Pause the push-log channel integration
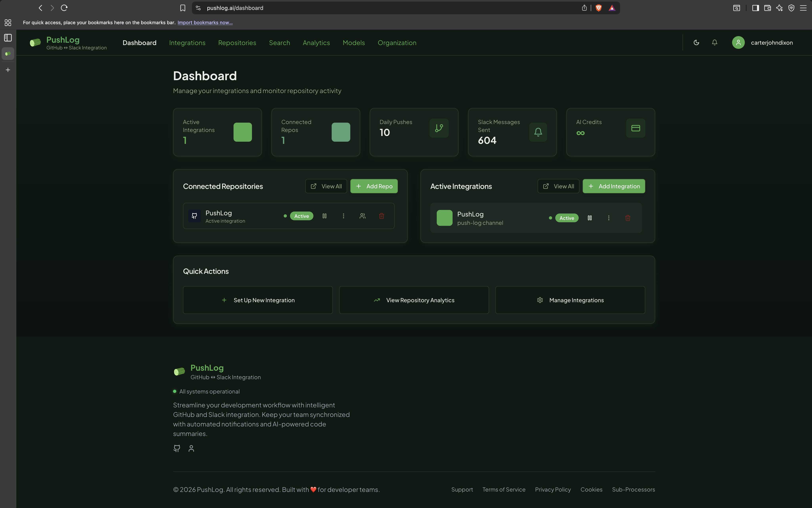This screenshot has height=508, width=812. point(590,218)
